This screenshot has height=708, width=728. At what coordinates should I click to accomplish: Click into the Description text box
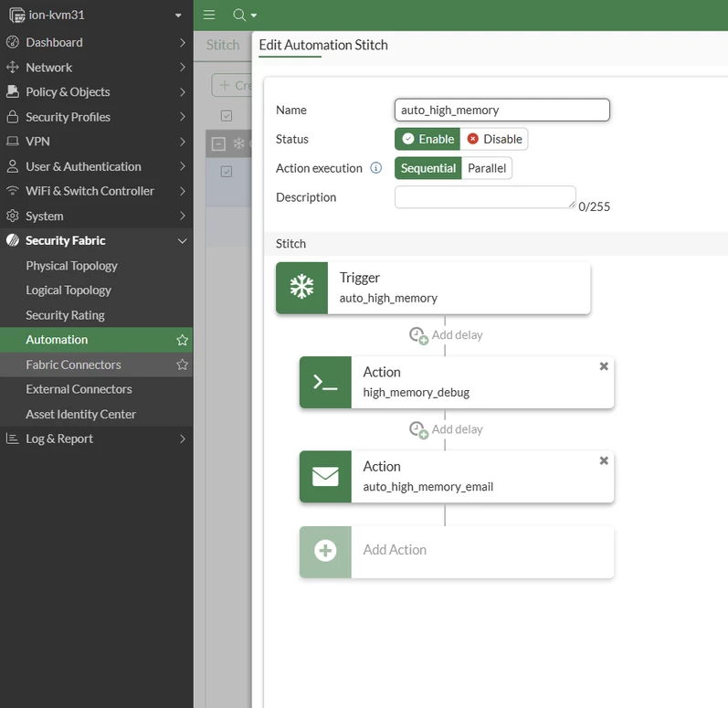click(485, 197)
